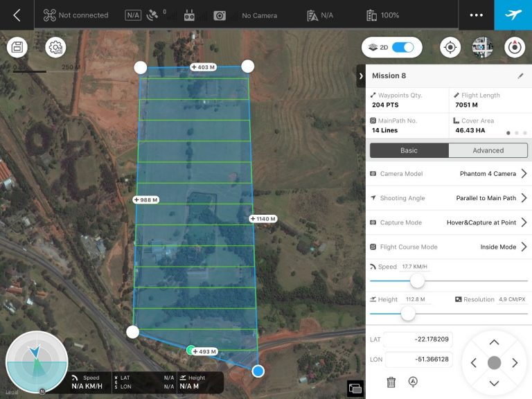Delete the selected waypoint with trash icon
532x399 pixels.
tap(391, 382)
